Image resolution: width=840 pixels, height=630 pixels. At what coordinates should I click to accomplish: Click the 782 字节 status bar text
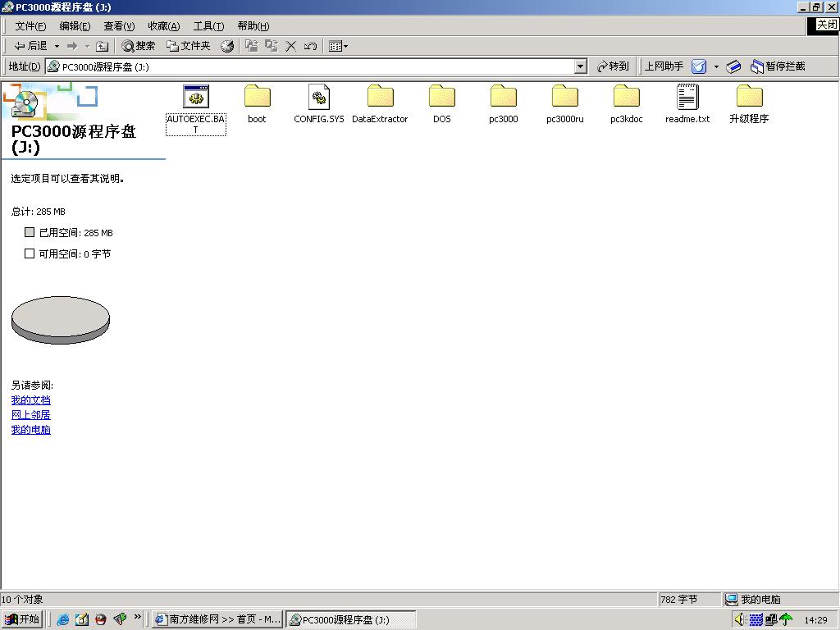pyautogui.click(x=679, y=600)
